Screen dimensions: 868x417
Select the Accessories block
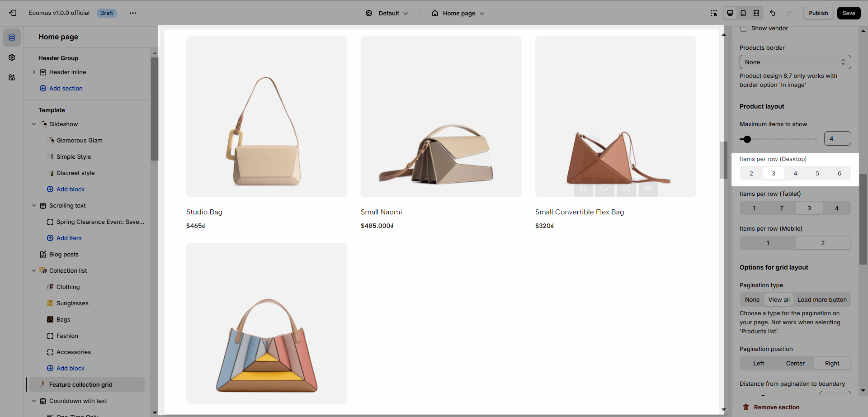74,352
